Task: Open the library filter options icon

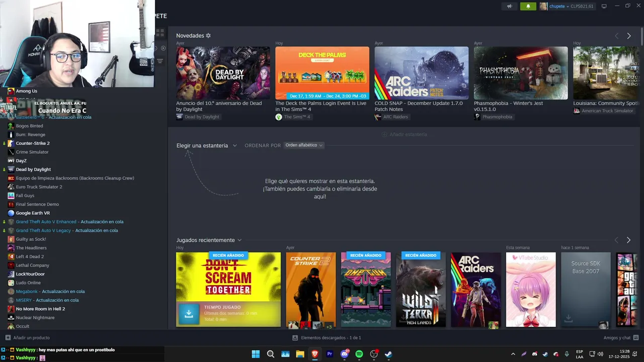Action: click(x=160, y=61)
